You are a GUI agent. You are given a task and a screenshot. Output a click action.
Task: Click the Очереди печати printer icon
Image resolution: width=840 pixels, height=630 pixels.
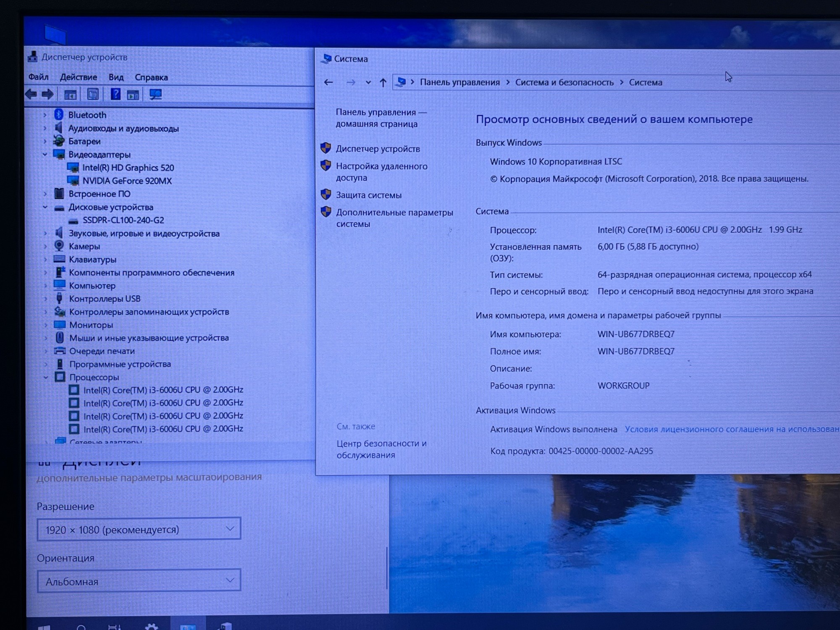click(x=60, y=351)
